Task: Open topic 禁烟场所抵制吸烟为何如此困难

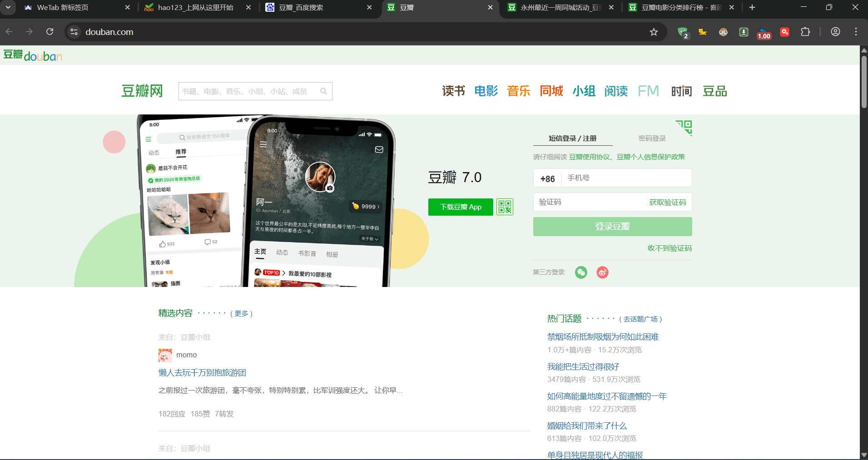Action: coord(603,337)
